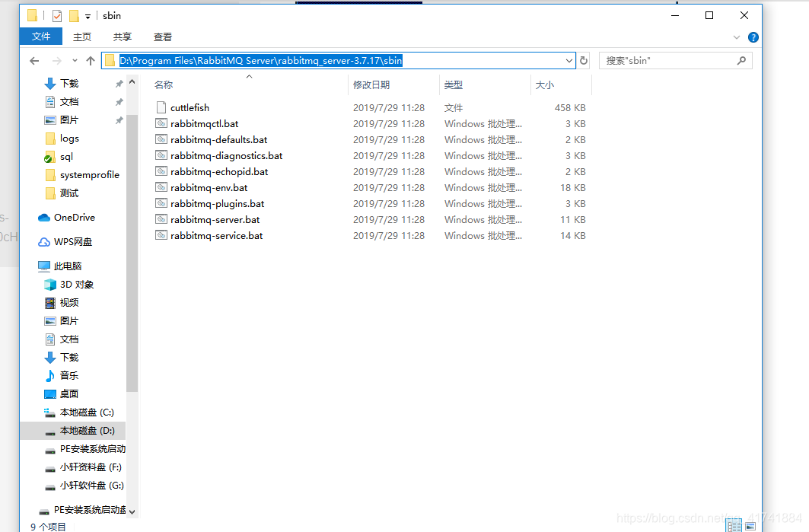Open the 主页 ribbon tab
Screen dimensions: 809x532
(82, 37)
